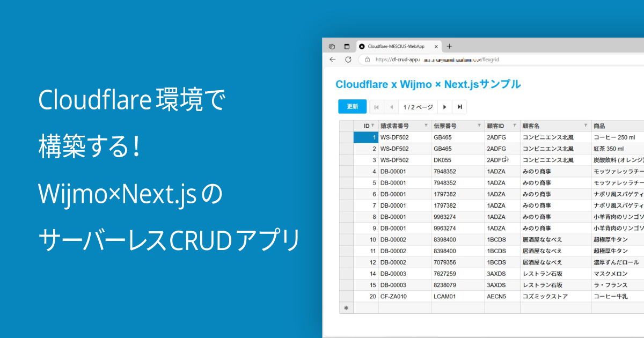Viewport: 644px width, 338px height.
Task: Click the browser workspaces icon
Action: tap(331, 46)
